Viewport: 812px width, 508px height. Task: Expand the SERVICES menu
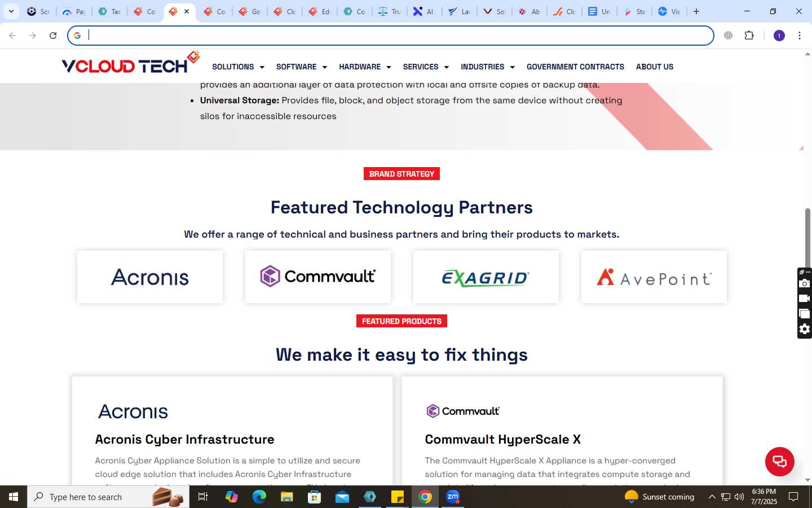click(x=426, y=67)
